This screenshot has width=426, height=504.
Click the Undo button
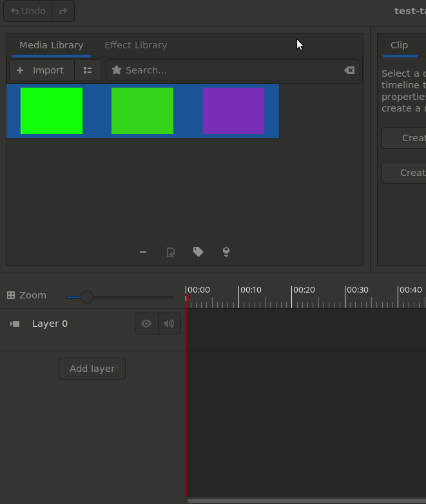click(x=28, y=11)
